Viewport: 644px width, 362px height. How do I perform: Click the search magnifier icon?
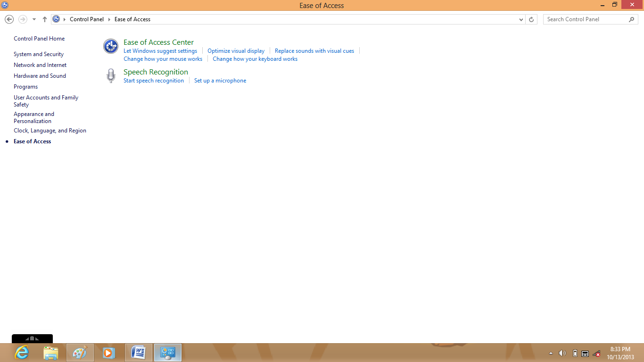(632, 19)
